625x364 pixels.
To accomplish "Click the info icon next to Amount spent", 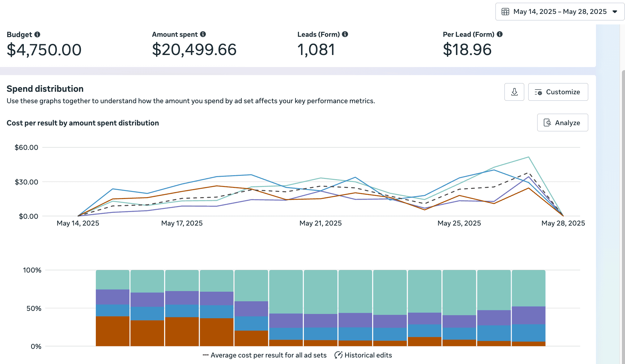I will tap(203, 34).
